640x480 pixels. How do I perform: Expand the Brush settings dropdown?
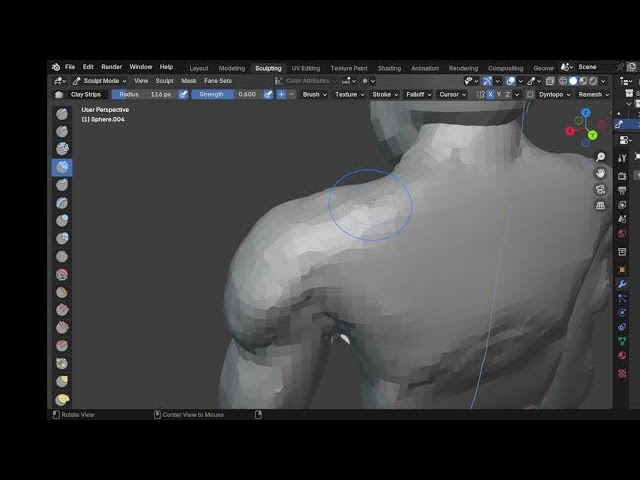tap(314, 95)
